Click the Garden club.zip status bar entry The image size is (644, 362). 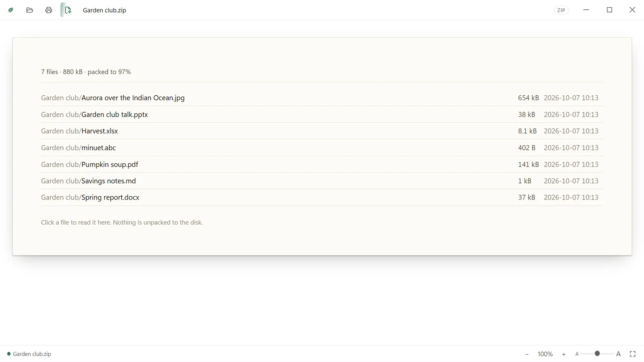tap(29, 354)
